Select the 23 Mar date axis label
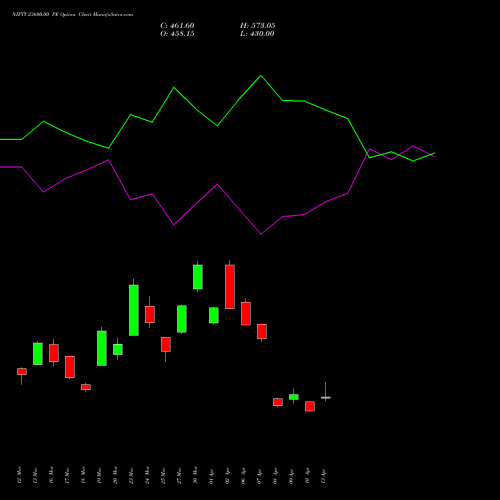Screen dimensions: 500x500 (x=131, y=475)
